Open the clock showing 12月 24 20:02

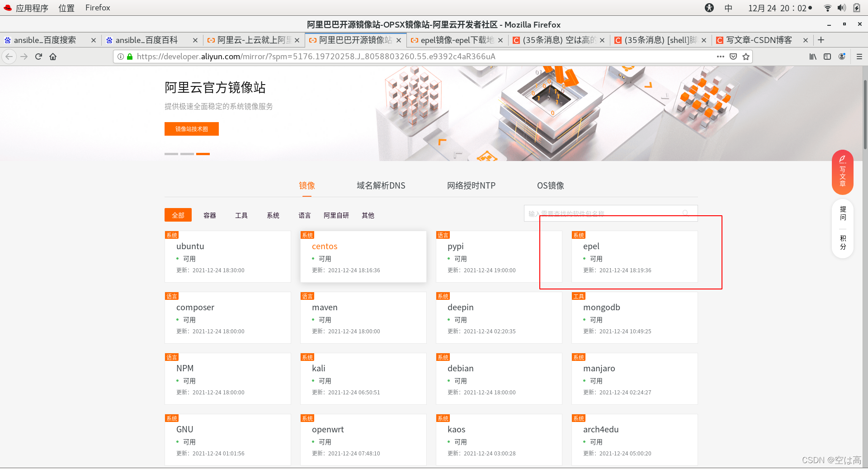coord(780,8)
